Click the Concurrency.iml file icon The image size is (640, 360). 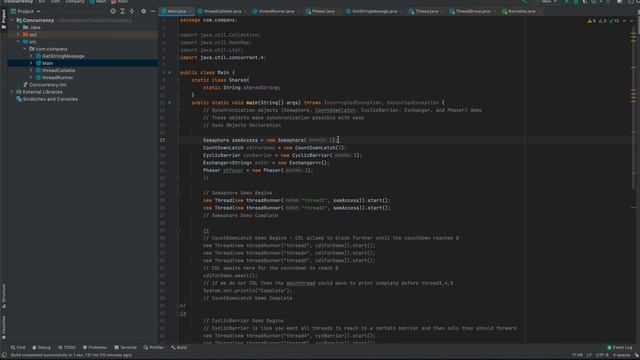tap(25, 85)
